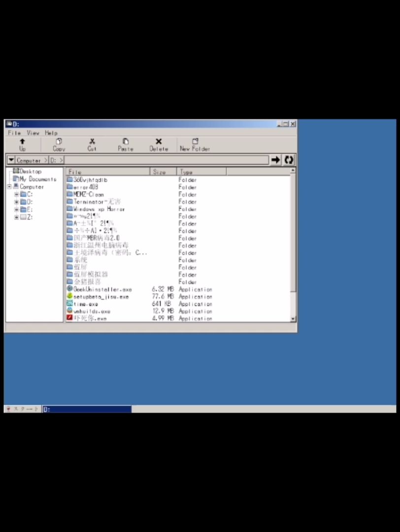Open the address bar history dropdown arrow

[x=11, y=160]
